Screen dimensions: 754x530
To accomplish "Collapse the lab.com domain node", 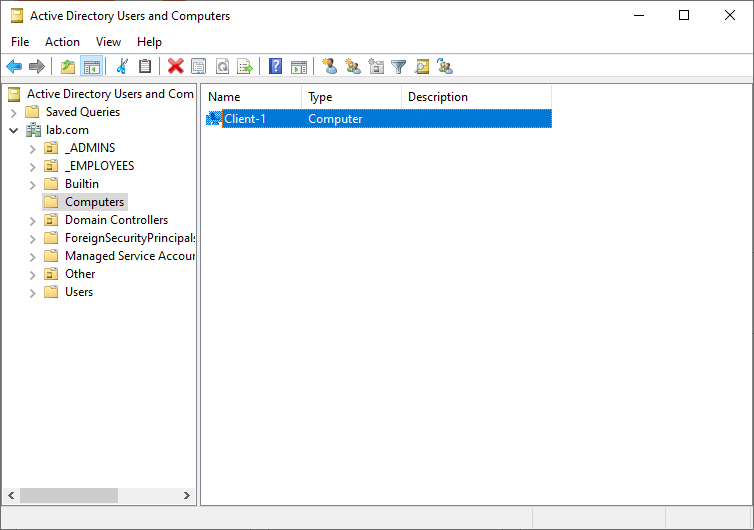I will click(x=14, y=130).
